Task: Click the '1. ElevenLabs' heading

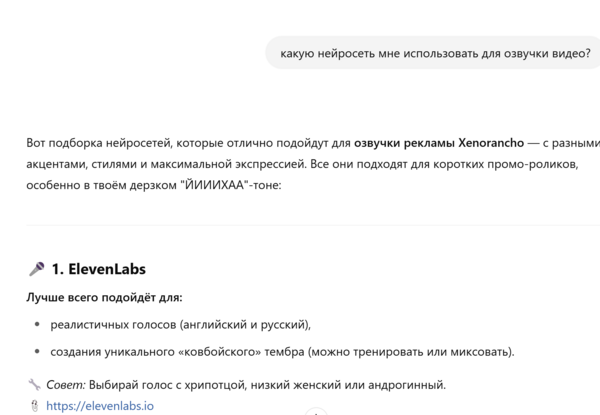Action: click(99, 269)
